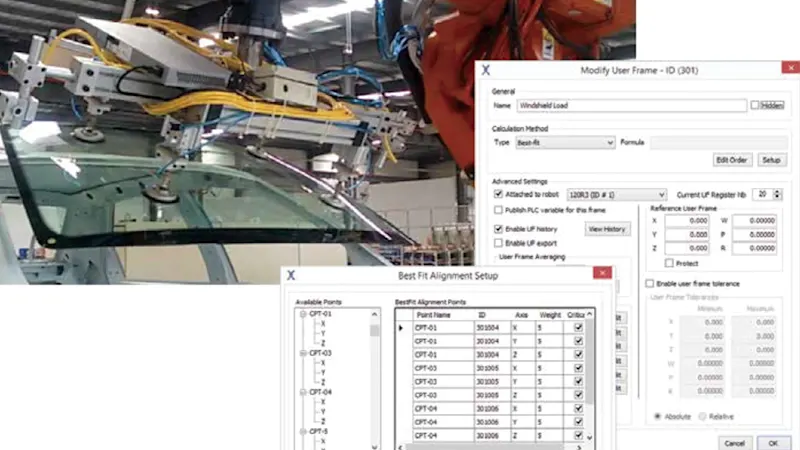Close the Best Fit Alignment Setup dialog
The height and width of the screenshot is (450, 800).
click(x=603, y=272)
